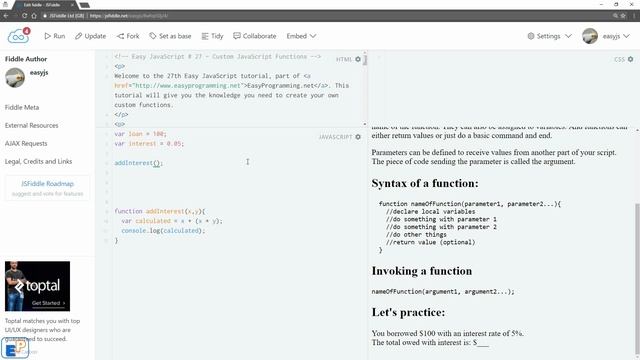Expand the Embed dropdown

(x=301, y=36)
